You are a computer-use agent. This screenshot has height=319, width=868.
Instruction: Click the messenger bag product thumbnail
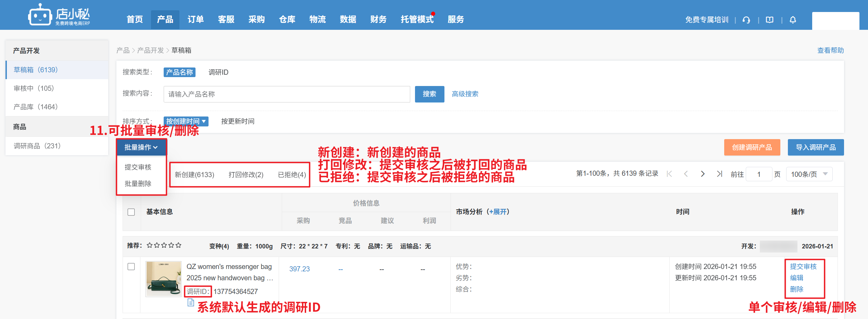[164, 279]
